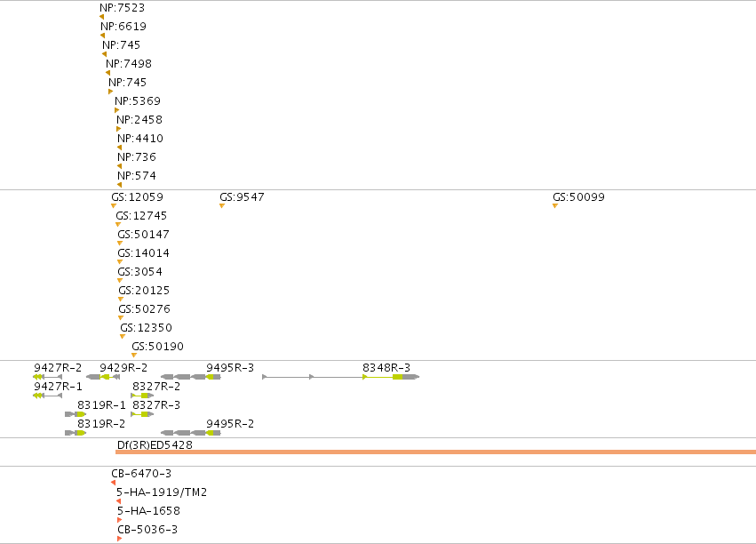Click the triangle marker below GS:50099

point(555,206)
